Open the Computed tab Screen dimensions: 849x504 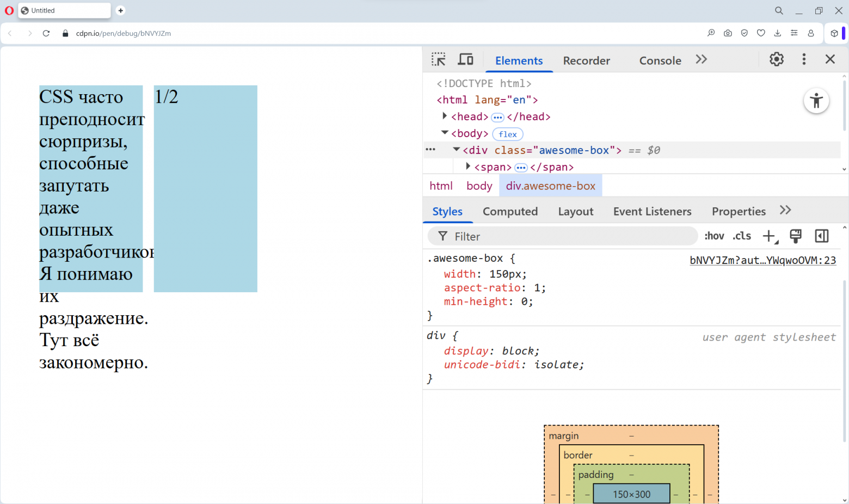pyautogui.click(x=510, y=211)
